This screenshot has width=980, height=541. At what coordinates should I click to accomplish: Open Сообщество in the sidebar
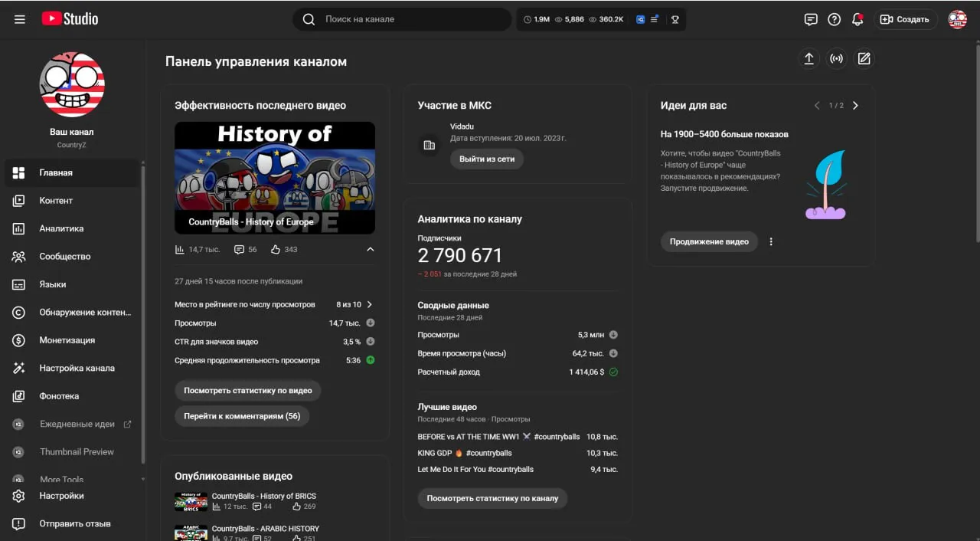click(72, 257)
